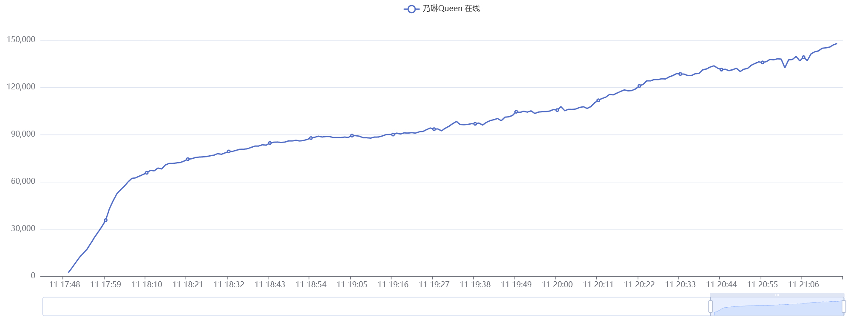868x323 pixels.
Task: Click the 11 19:27 x-axis label
Action: coord(434,285)
